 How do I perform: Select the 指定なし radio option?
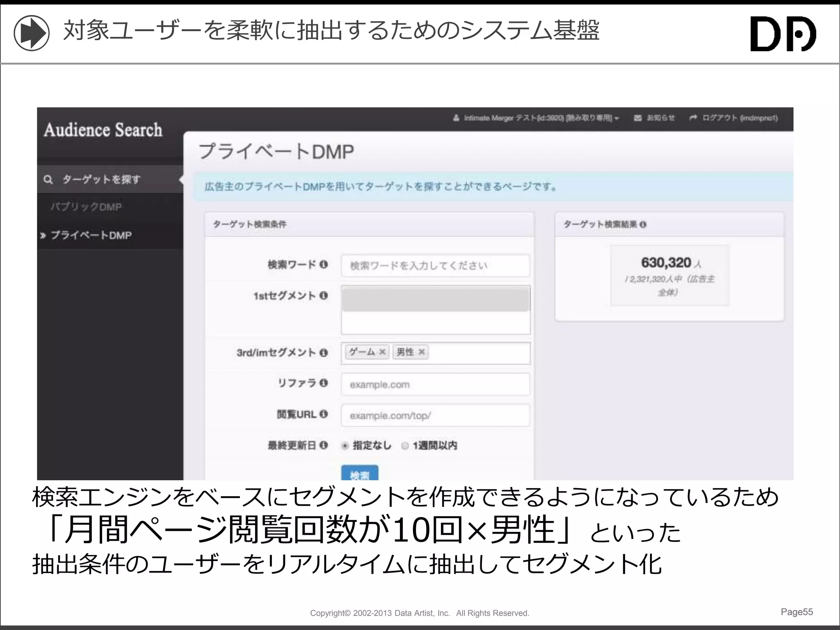345,446
